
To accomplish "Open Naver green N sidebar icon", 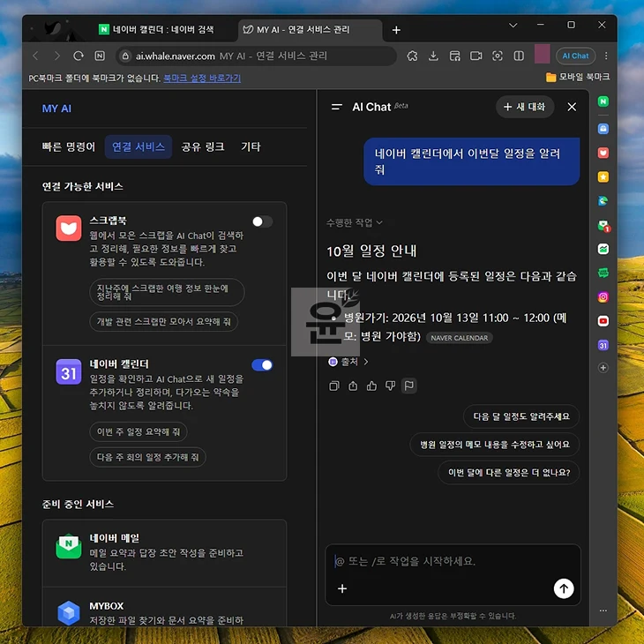I will click(x=603, y=101).
